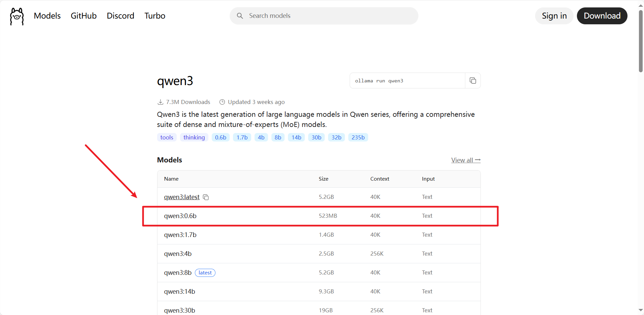
Task: Open the qwen3:0.6b model row
Action: point(319,216)
